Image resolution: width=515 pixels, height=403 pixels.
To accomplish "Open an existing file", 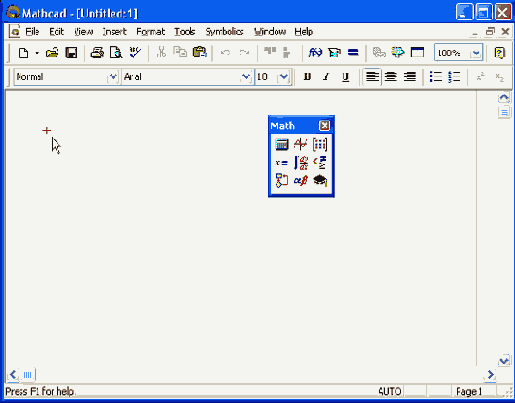I will coord(52,53).
